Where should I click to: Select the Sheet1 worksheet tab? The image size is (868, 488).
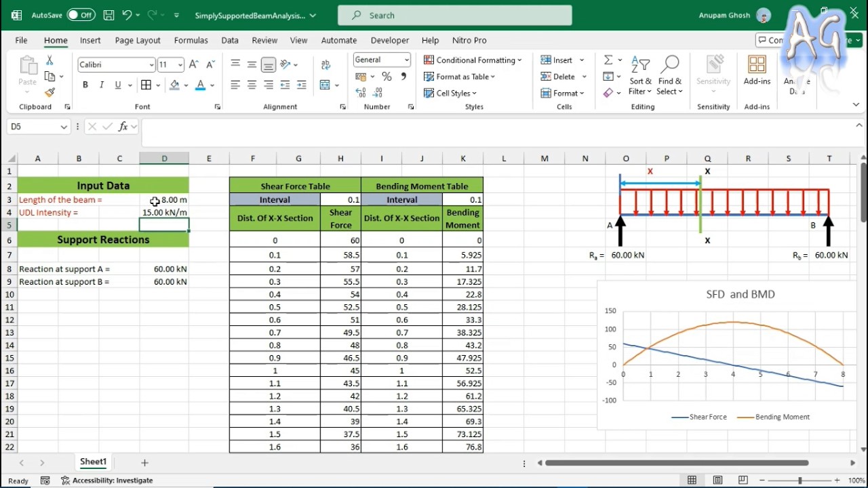tap(94, 462)
